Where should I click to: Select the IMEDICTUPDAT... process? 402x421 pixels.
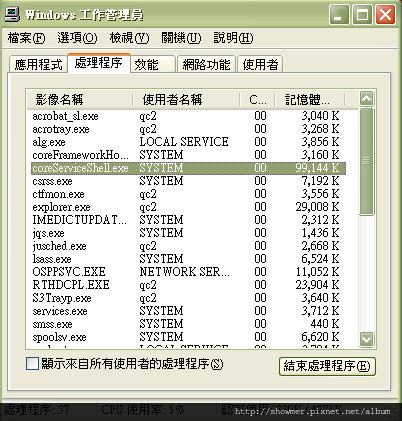[x=188, y=220]
